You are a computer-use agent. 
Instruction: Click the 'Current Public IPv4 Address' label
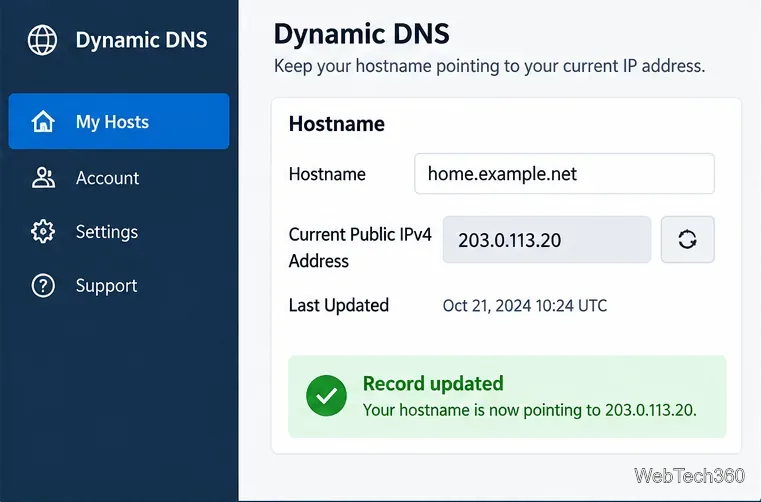pyautogui.click(x=360, y=248)
